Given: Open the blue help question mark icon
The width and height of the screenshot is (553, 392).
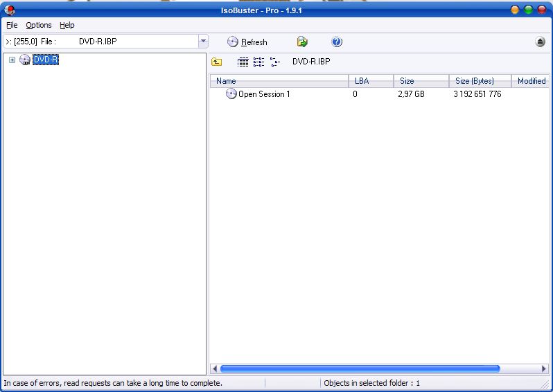Looking at the screenshot, I should coord(337,42).
